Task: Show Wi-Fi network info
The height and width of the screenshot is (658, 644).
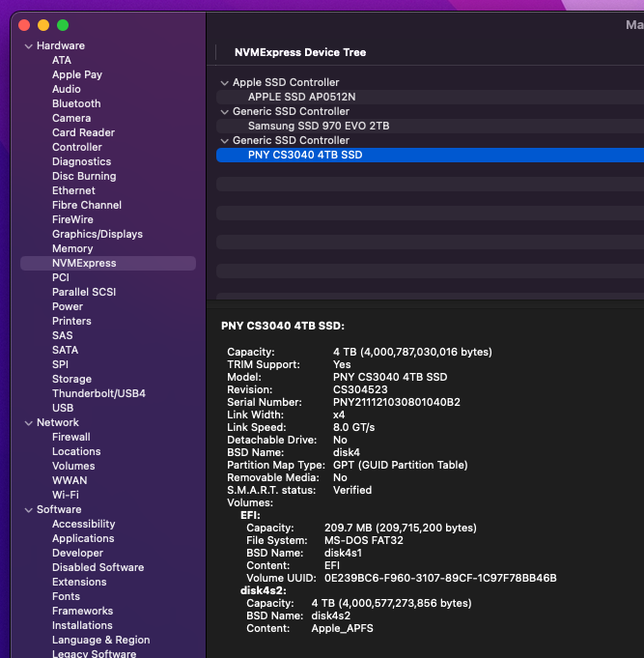Action: click(x=66, y=495)
